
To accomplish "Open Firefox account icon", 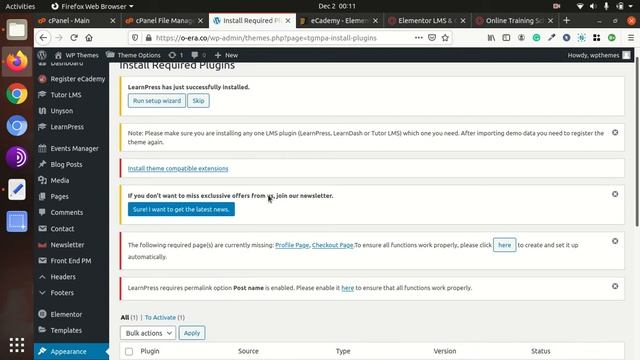I will point(521,38).
